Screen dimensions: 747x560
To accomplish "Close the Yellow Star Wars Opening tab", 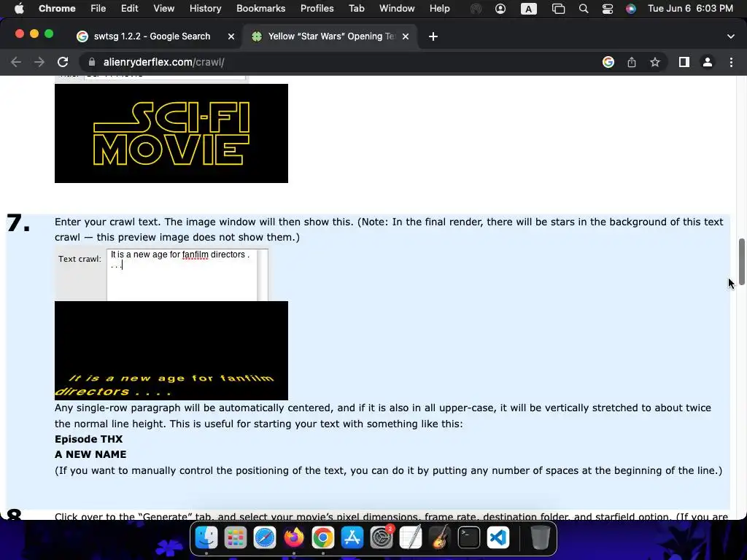I will coord(406,36).
